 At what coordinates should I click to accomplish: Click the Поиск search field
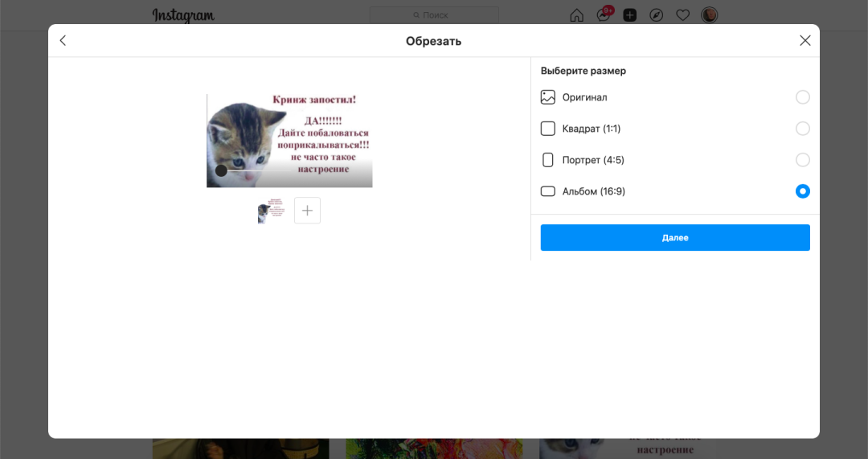tap(434, 15)
